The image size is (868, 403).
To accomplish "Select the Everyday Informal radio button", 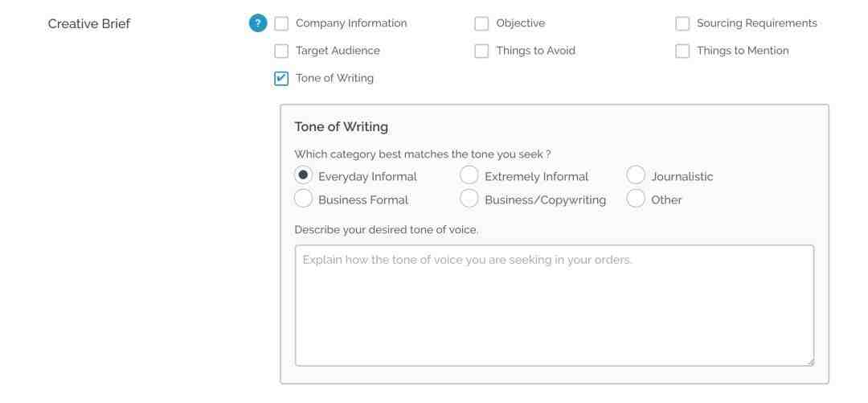I will [x=303, y=175].
